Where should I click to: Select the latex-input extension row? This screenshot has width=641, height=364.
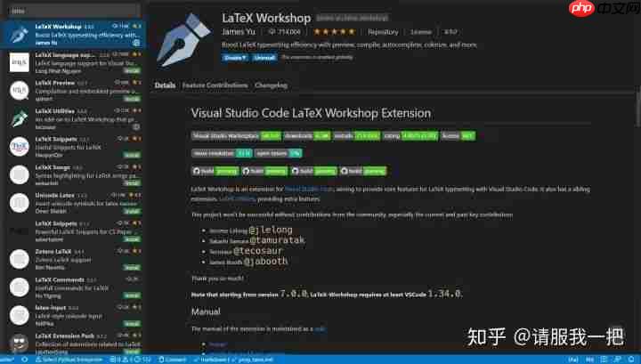click(71, 315)
